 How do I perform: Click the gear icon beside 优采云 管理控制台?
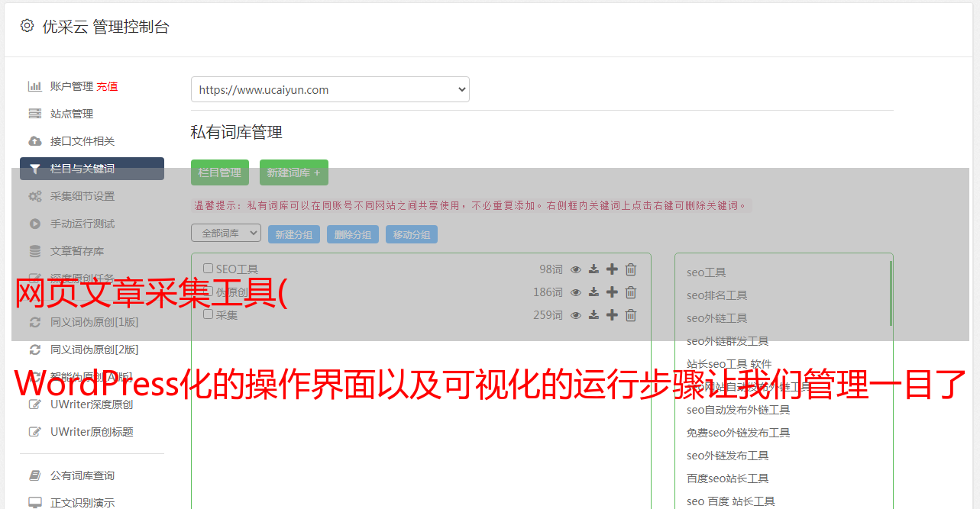[x=27, y=26]
